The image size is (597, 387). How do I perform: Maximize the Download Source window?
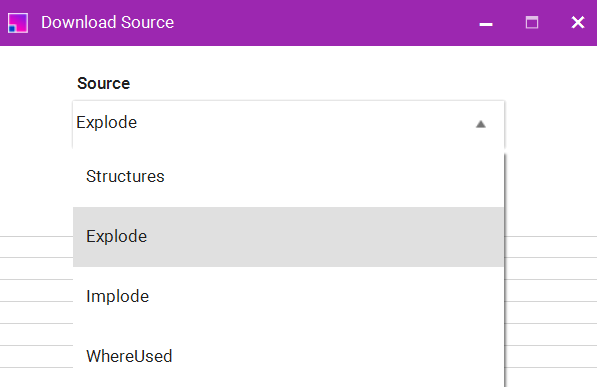click(532, 23)
